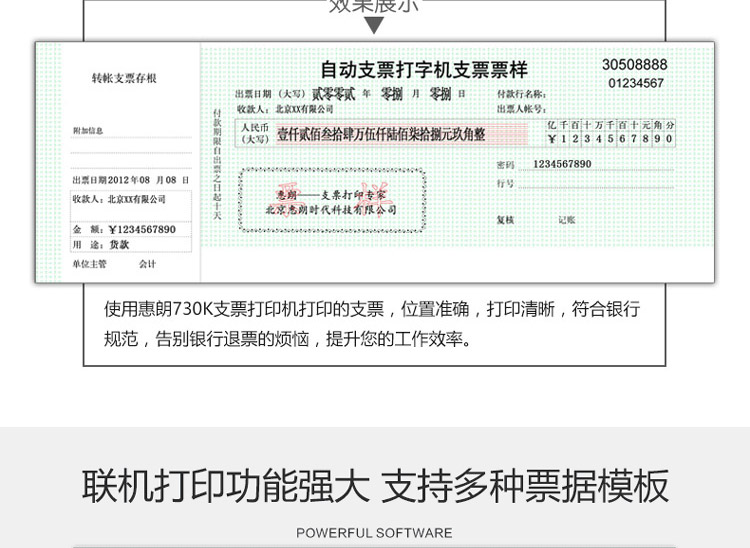Click the sentence 告别银行退票的烦恼
The height and width of the screenshot is (548, 750).
tap(232, 339)
